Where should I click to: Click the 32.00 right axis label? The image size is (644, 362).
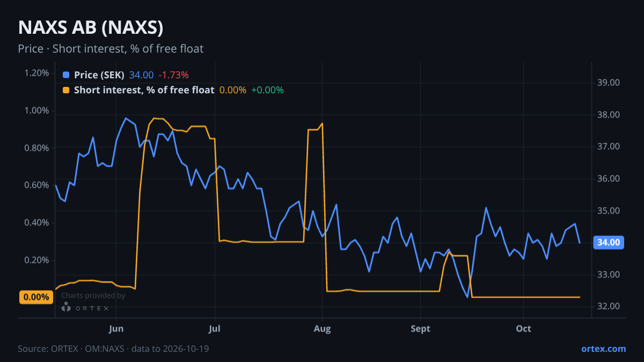click(609, 306)
